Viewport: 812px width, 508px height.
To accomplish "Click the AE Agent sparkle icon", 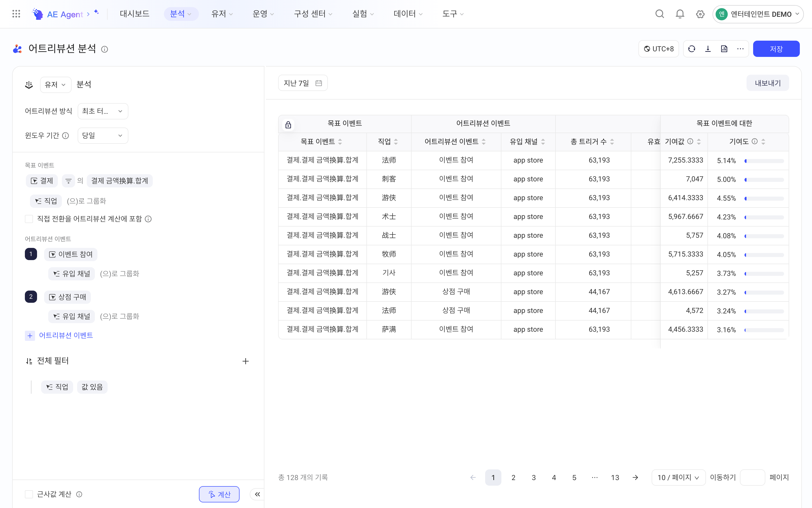I will tap(97, 12).
